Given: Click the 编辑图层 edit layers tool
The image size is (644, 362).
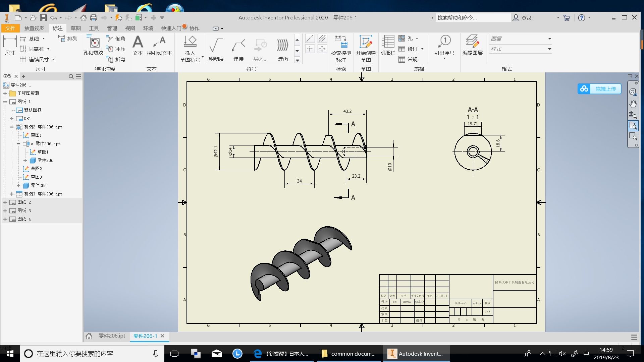Looking at the screenshot, I should [x=472, y=46].
